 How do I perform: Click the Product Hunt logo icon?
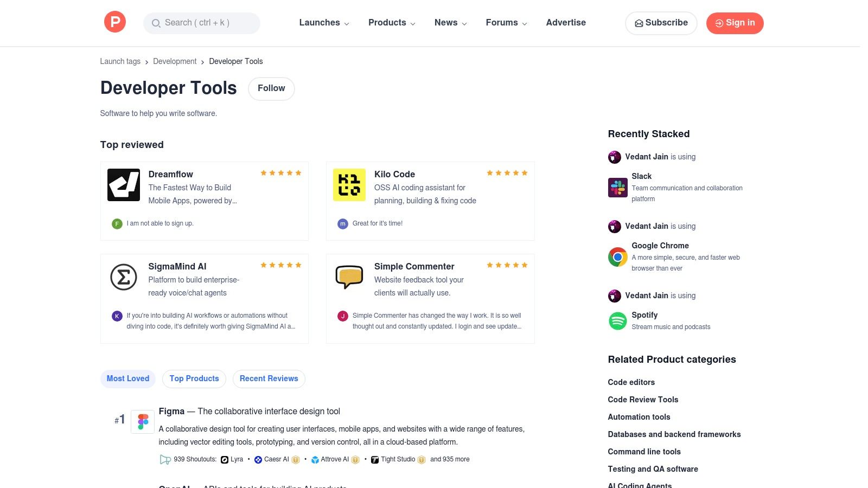pyautogui.click(x=114, y=22)
